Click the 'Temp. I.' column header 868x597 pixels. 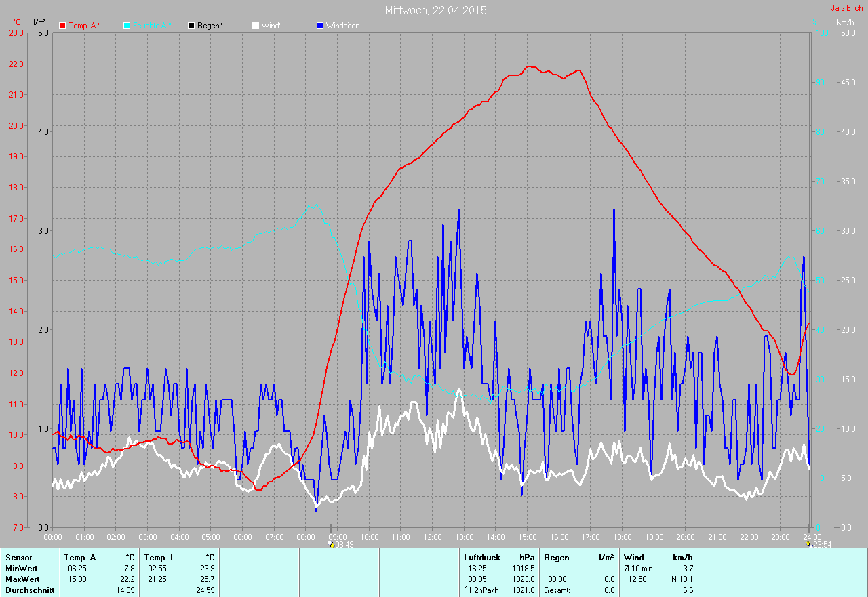(x=160, y=558)
